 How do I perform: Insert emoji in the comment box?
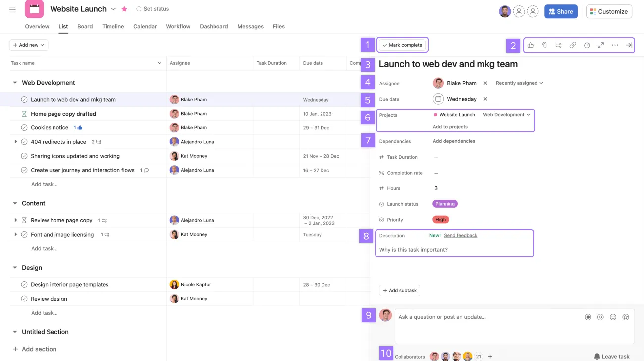tap(613, 317)
